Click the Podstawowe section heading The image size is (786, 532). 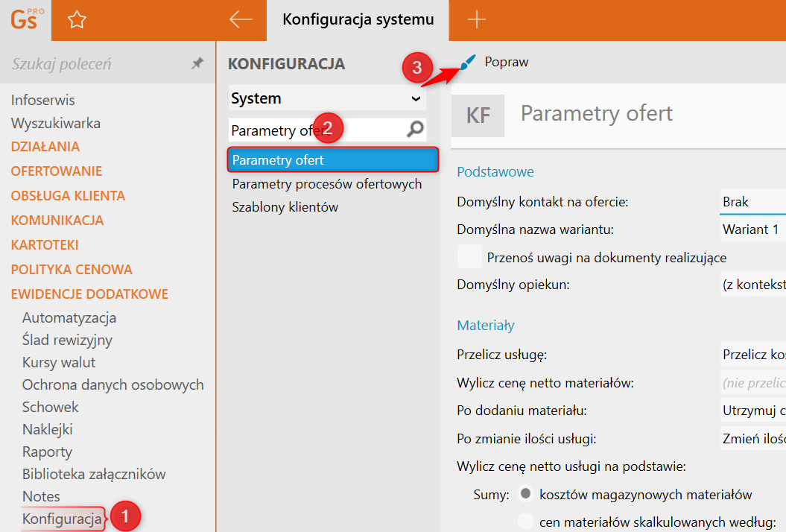point(495,172)
